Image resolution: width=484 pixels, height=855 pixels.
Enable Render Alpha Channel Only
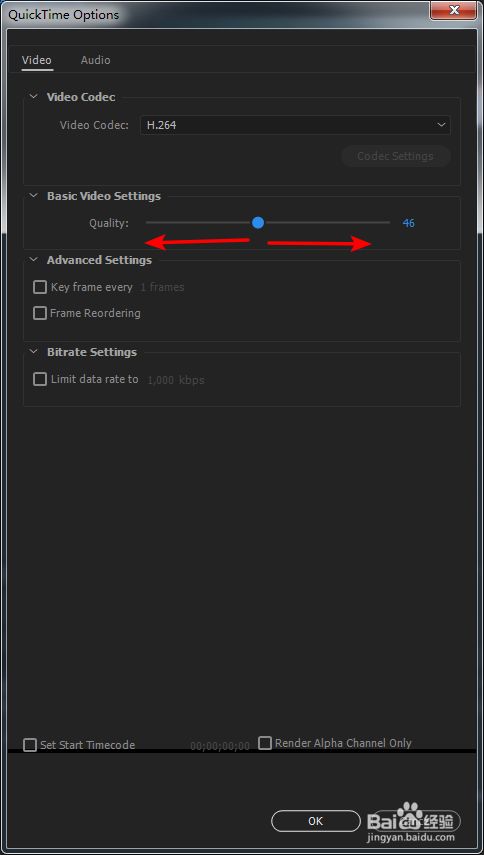pos(265,743)
